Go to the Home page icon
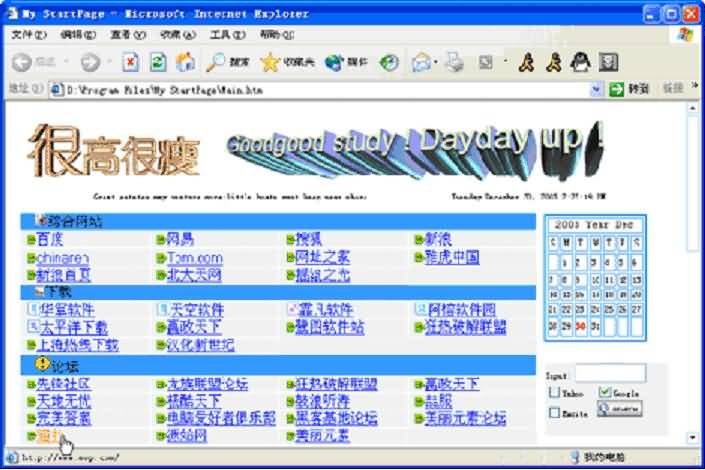Viewport: 705px width, 470px height. click(x=185, y=62)
